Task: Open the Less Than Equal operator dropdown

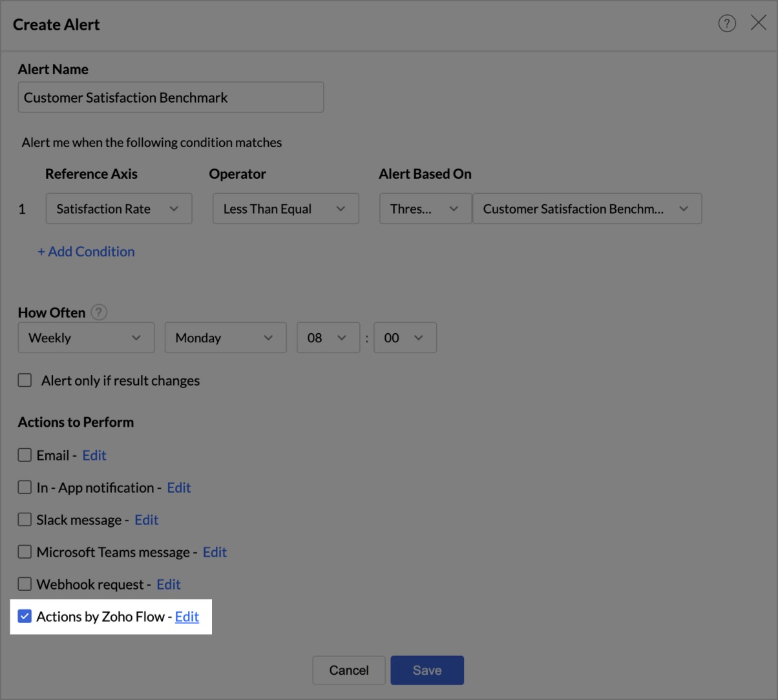Action: click(x=286, y=209)
